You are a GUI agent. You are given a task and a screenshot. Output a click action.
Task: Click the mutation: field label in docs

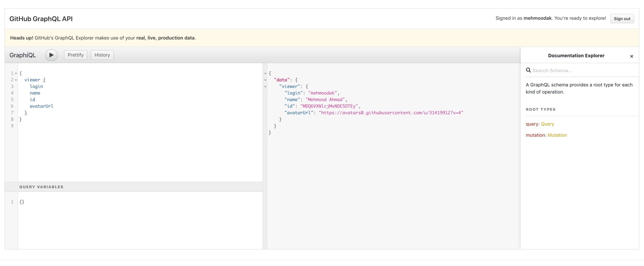tap(536, 135)
